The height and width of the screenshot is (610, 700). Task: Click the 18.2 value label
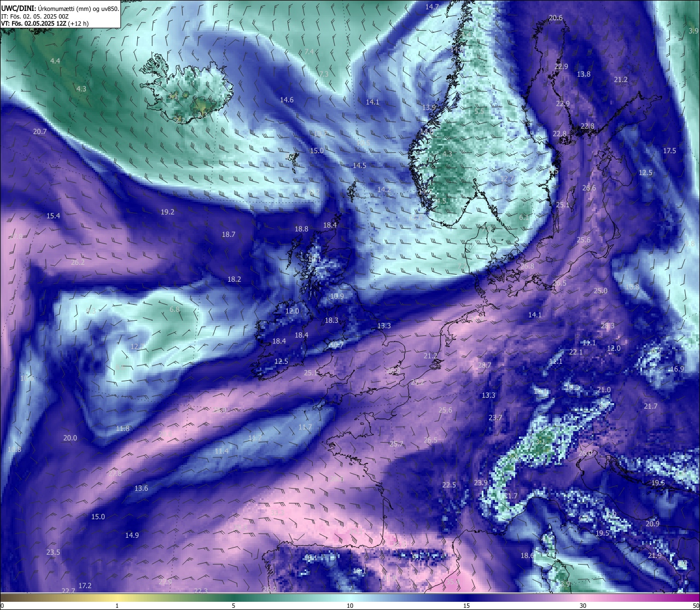234,279
